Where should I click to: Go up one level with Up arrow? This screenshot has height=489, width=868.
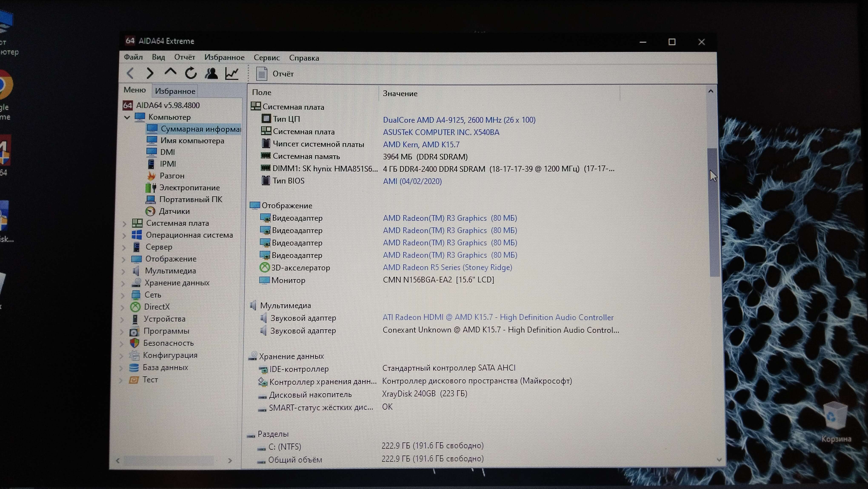[170, 72]
